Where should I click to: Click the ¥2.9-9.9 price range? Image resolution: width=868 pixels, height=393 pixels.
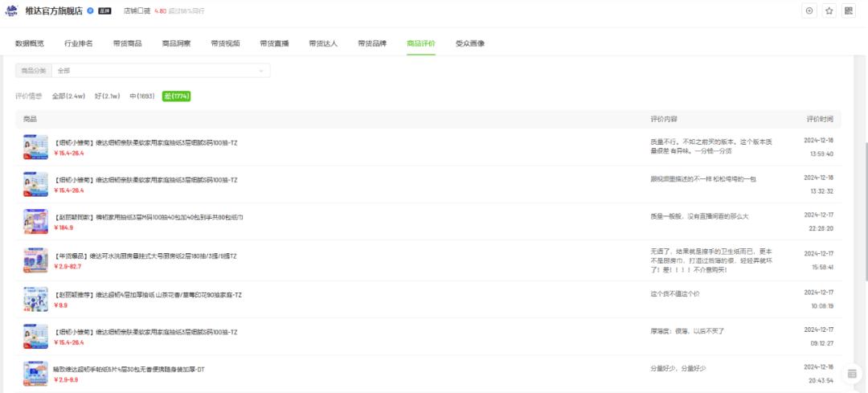(66, 379)
